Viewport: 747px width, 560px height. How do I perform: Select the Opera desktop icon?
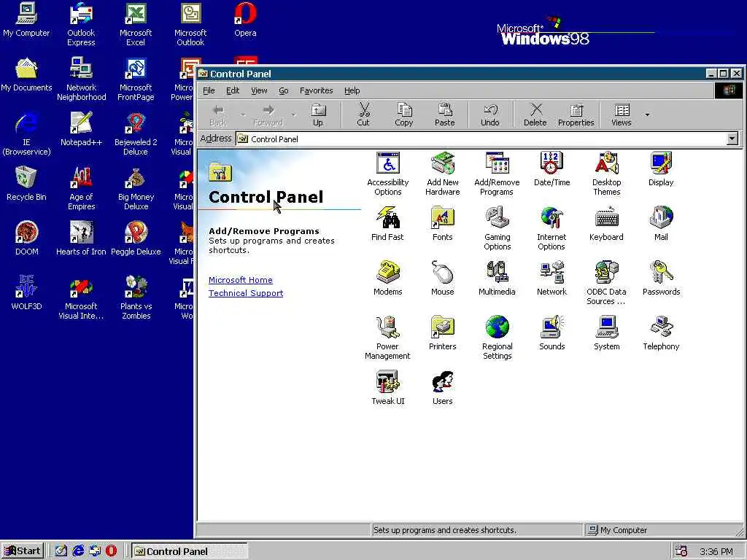pyautogui.click(x=245, y=20)
